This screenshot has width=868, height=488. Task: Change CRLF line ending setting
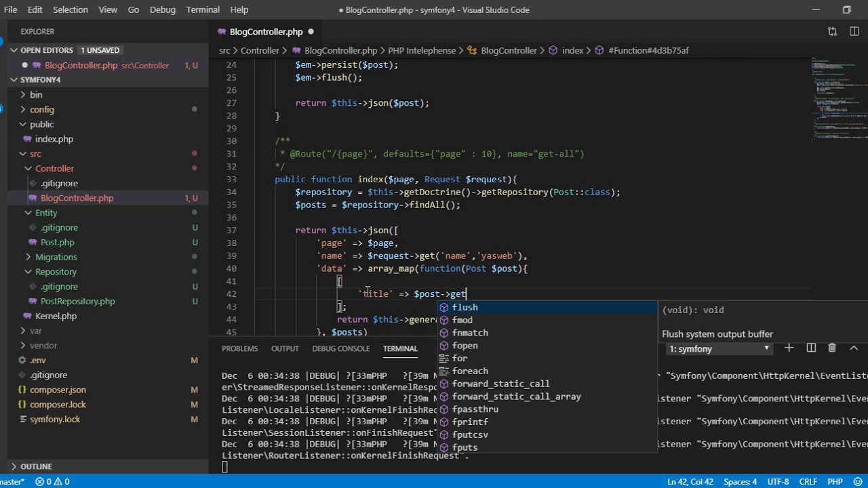pyautogui.click(x=808, y=481)
